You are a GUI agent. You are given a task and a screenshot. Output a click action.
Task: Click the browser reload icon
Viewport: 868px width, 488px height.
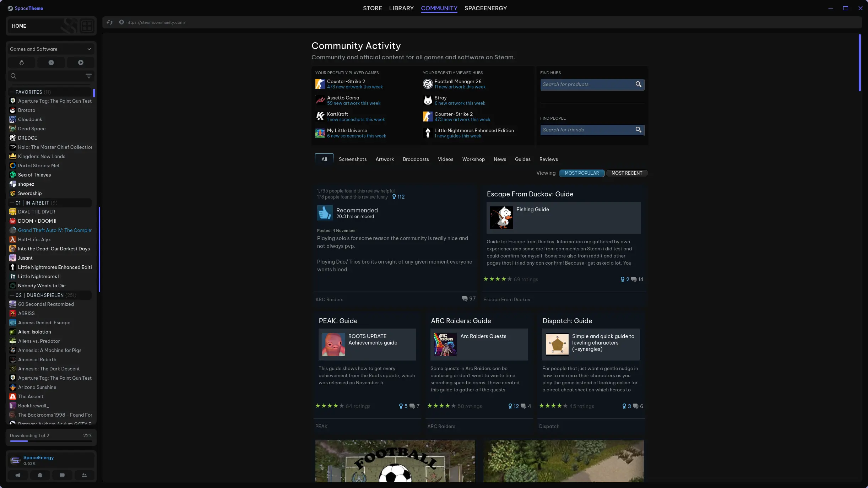(110, 22)
